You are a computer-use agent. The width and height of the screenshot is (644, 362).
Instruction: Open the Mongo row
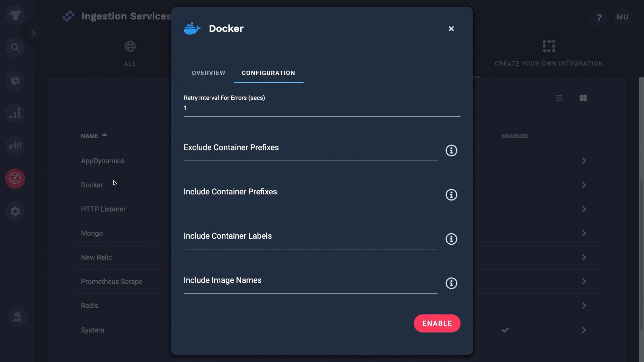click(92, 233)
